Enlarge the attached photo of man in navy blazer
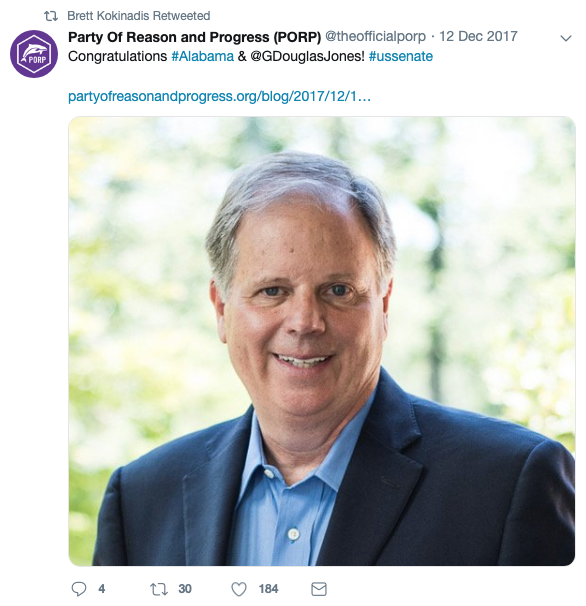Viewport: 586px width, 606px height. tap(322, 341)
